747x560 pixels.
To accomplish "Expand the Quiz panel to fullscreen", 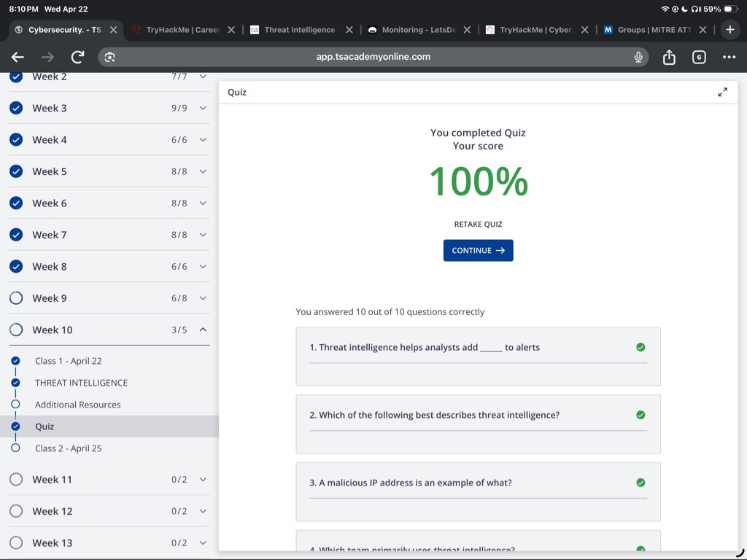I will click(x=722, y=92).
